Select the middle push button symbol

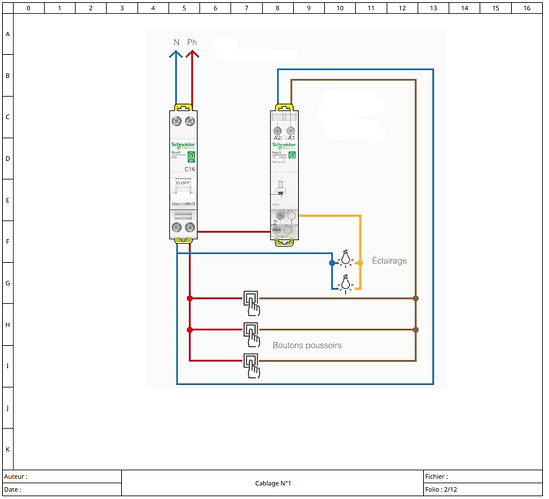click(252, 335)
